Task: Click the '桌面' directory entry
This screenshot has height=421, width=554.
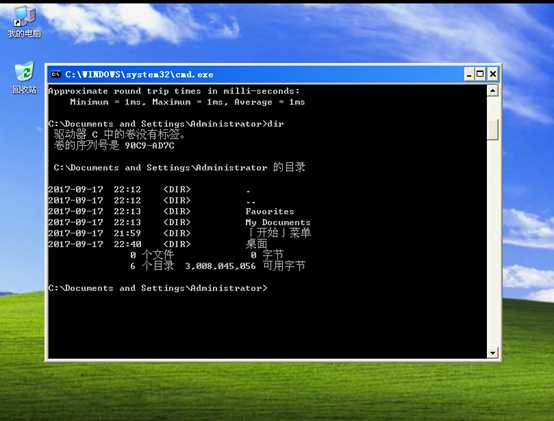Action: click(256, 244)
